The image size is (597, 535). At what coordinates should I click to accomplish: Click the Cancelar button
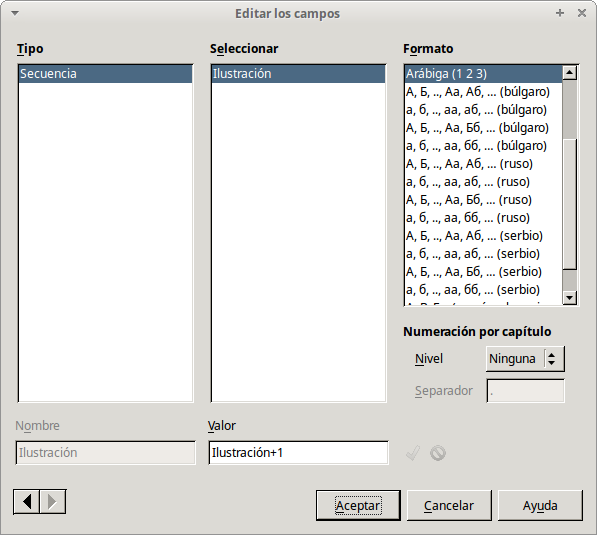tap(449, 505)
